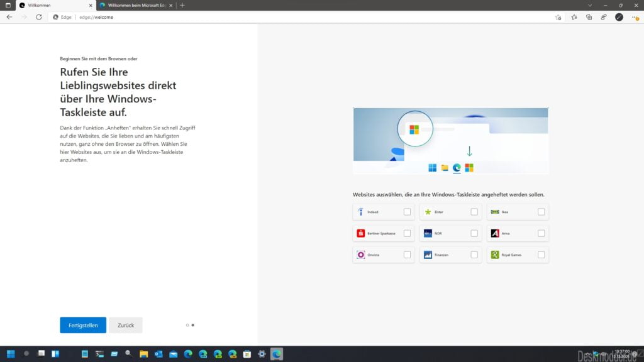
Task: Add this page to favorites via the star icon
Action: coord(558,17)
